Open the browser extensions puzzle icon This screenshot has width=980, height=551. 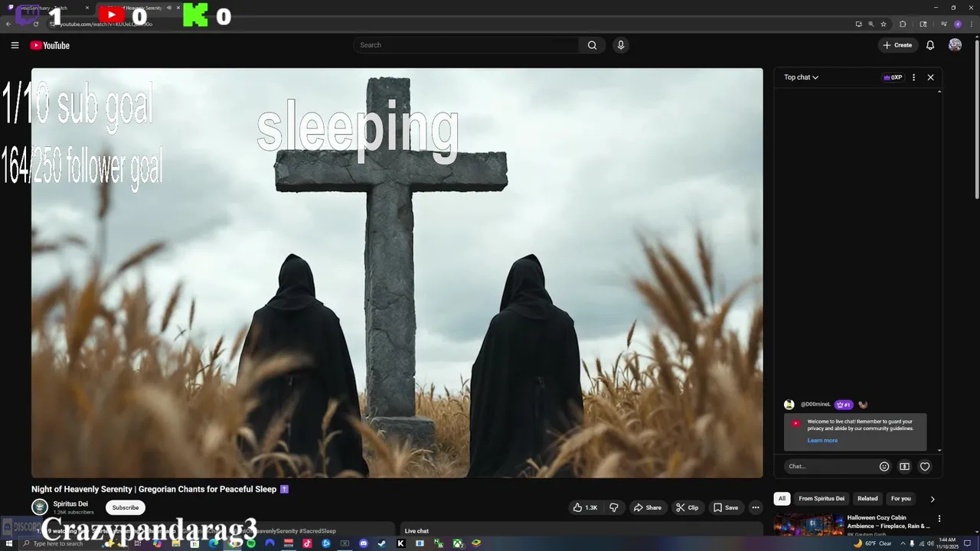pos(903,24)
